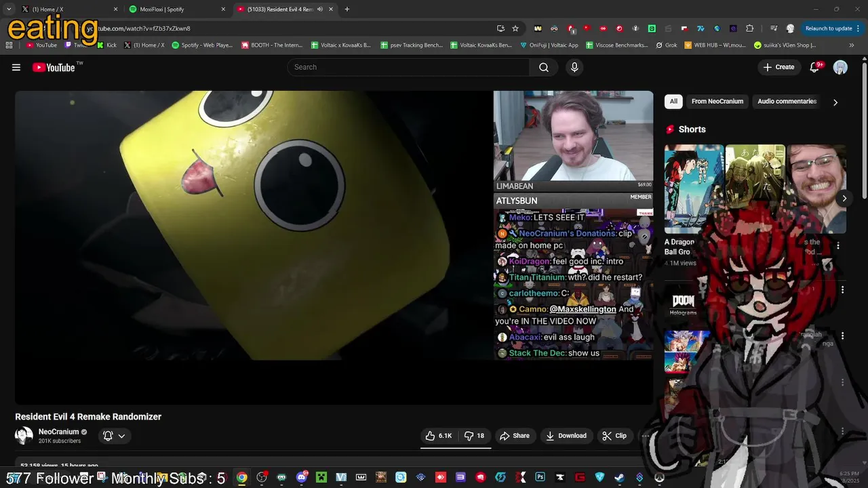
Task: Show next Shorts with the arrow
Action: pos(844,199)
